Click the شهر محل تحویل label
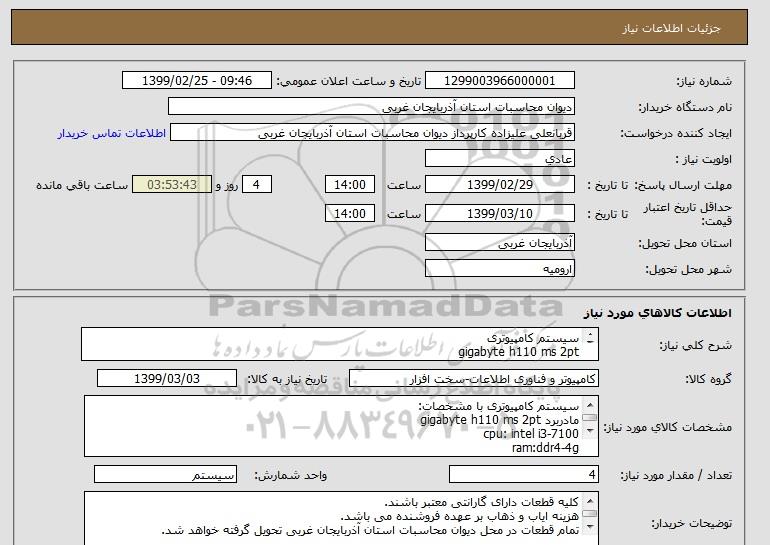The image size is (770, 545). pyautogui.click(x=688, y=270)
